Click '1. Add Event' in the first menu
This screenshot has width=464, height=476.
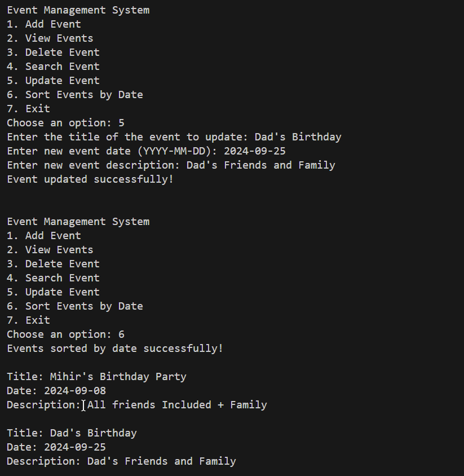point(44,24)
